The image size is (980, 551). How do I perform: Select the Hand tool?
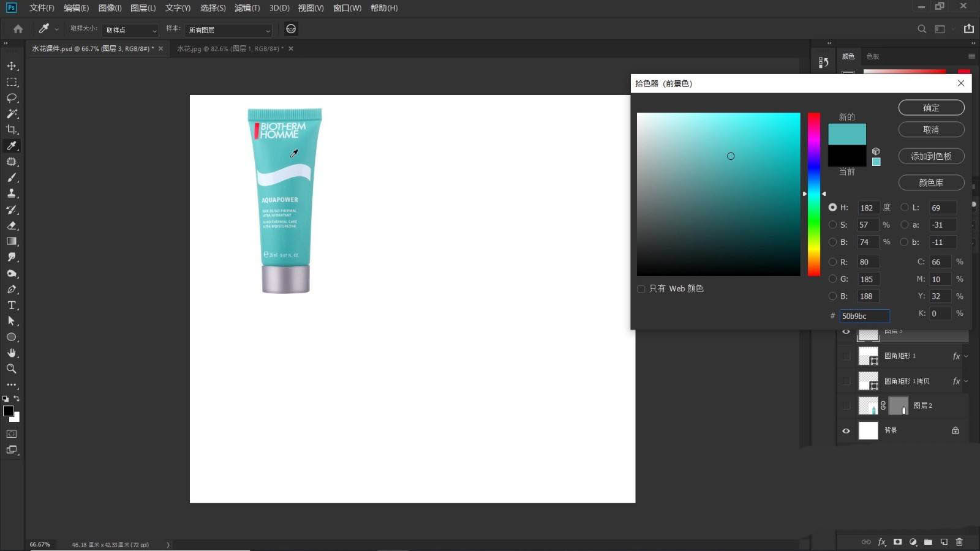click(12, 353)
